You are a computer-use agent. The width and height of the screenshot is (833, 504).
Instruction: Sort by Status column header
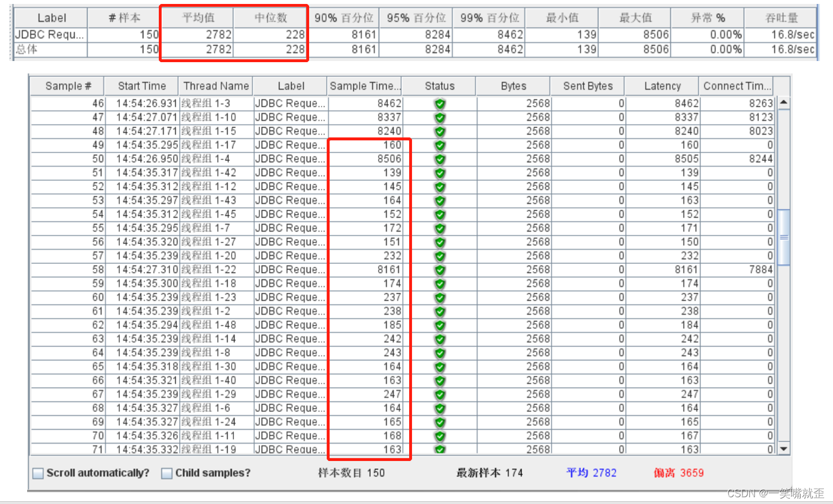pyautogui.click(x=439, y=86)
